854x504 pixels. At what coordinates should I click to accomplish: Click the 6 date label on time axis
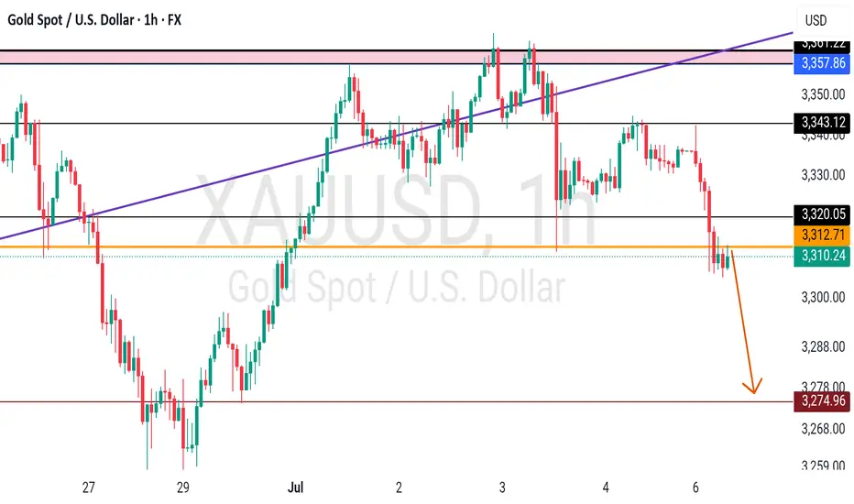click(695, 488)
